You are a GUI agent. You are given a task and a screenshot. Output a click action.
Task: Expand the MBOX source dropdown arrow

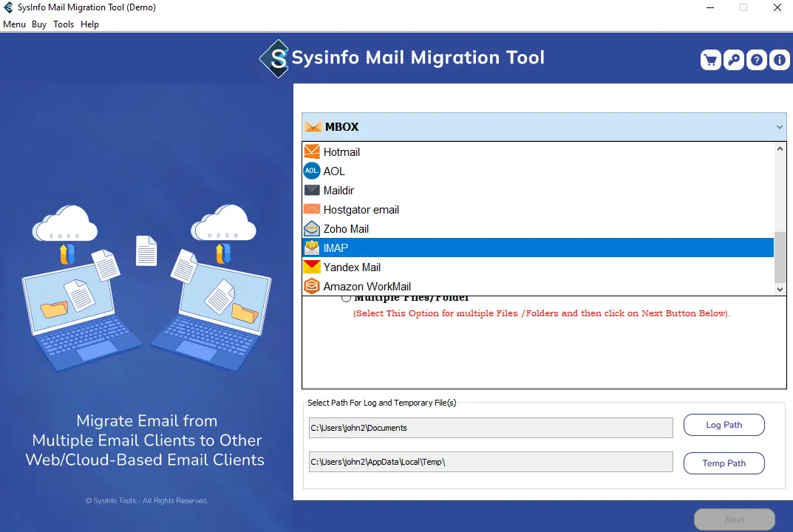point(780,127)
